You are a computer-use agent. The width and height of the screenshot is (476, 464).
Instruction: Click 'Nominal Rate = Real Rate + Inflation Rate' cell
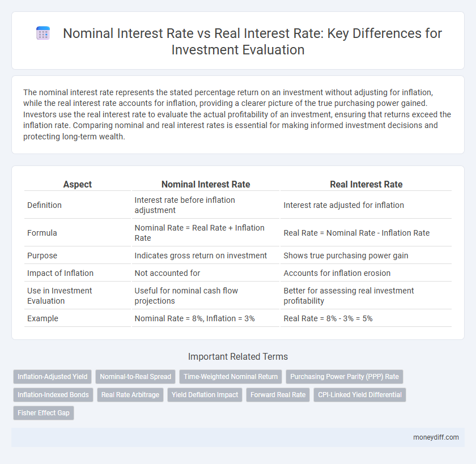click(x=206, y=233)
